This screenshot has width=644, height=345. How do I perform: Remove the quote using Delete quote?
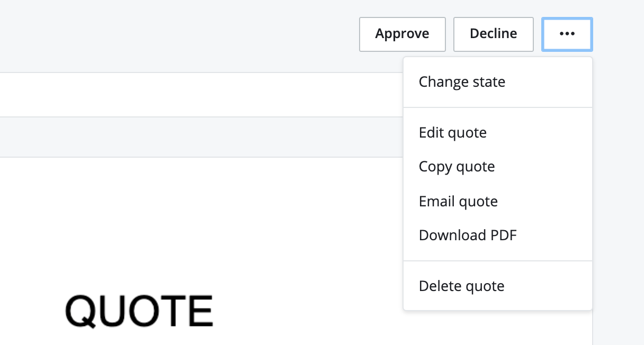click(461, 286)
